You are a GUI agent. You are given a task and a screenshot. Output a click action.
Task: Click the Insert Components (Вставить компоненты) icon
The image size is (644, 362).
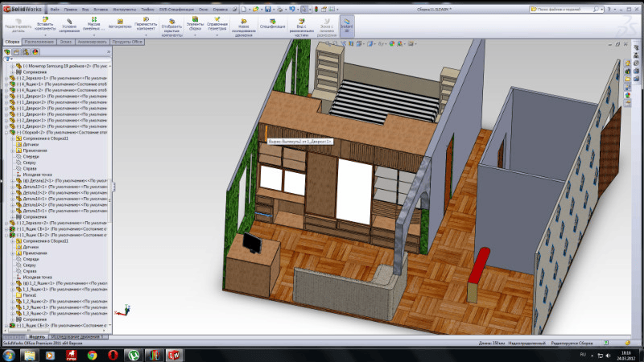pyautogui.click(x=45, y=21)
